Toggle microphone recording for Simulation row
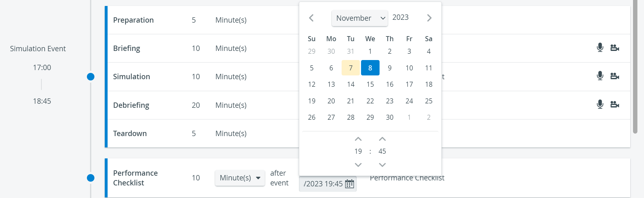Viewport: 644px width, 198px height. point(600,76)
